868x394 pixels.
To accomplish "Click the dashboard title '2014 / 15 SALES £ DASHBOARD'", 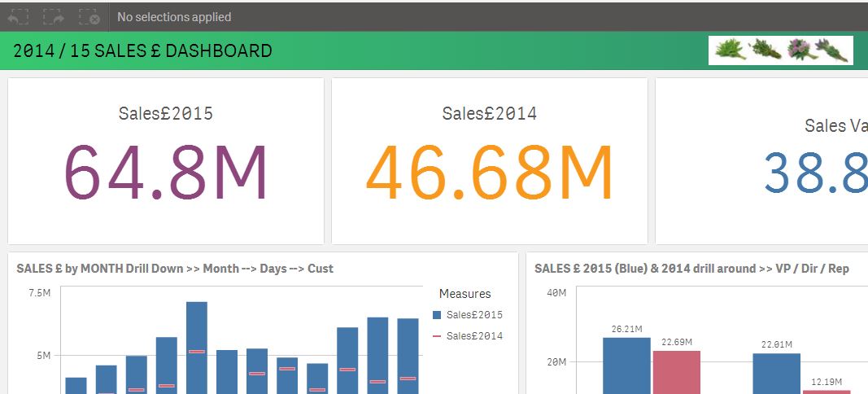I will coord(142,51).
